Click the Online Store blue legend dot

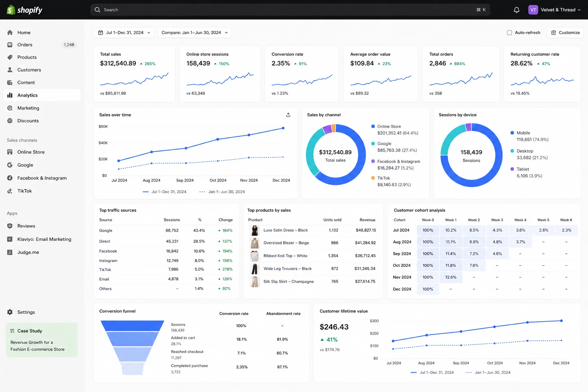(x=373, y=126)
